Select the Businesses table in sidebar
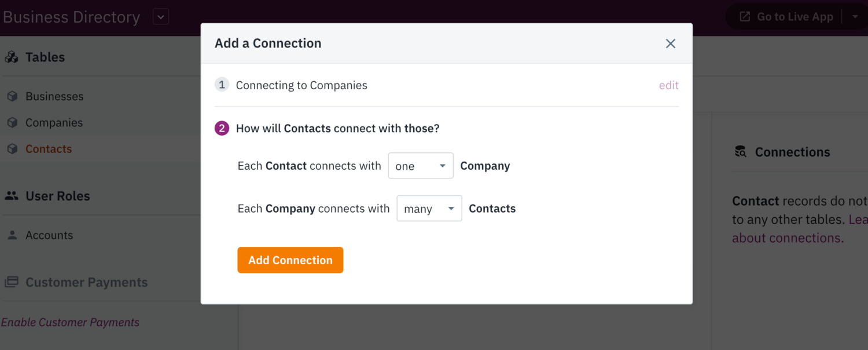 point(54,96)
